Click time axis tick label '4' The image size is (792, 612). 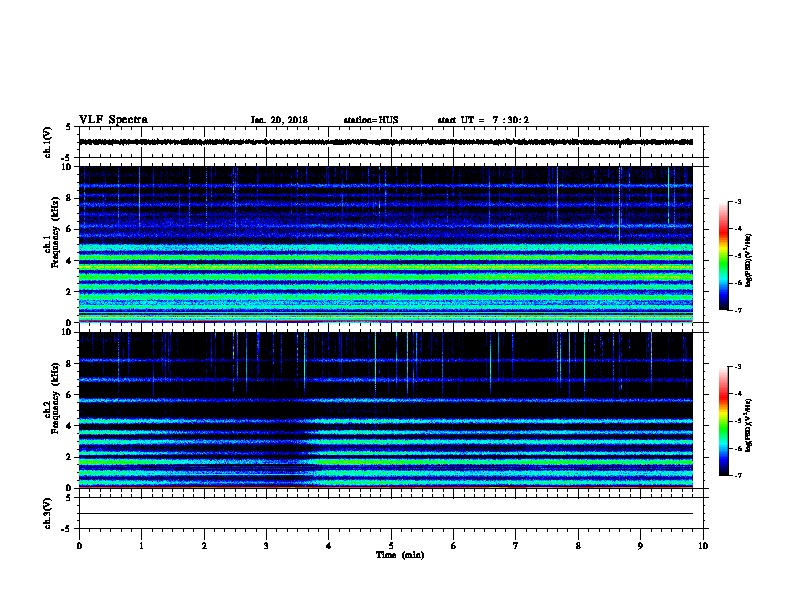329,546
